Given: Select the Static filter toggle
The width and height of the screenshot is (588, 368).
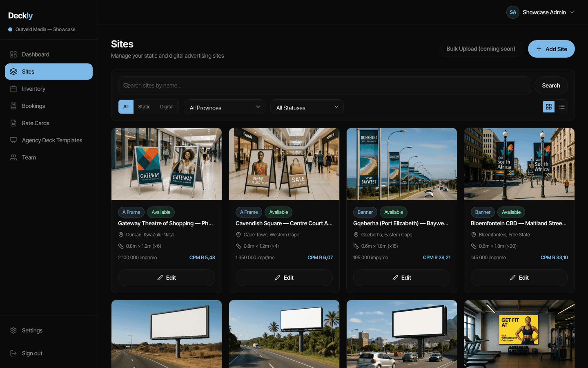Looking at the screenshot, I should (x=144, y=107).
